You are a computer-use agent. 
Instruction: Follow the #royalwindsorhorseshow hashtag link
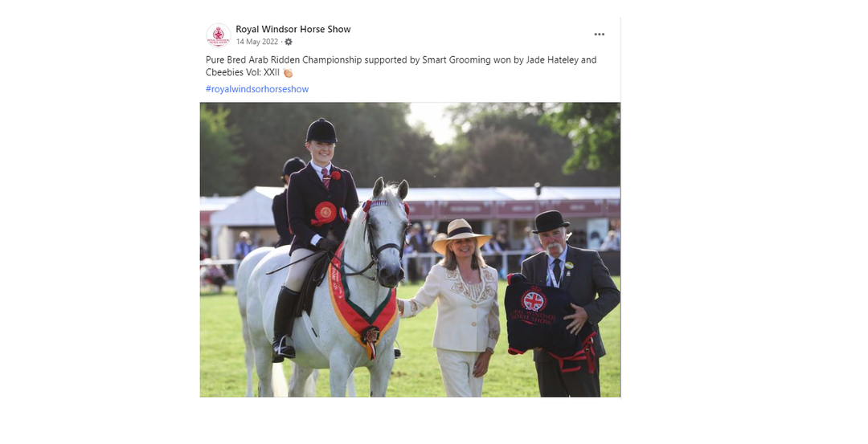tap(257, 89)
